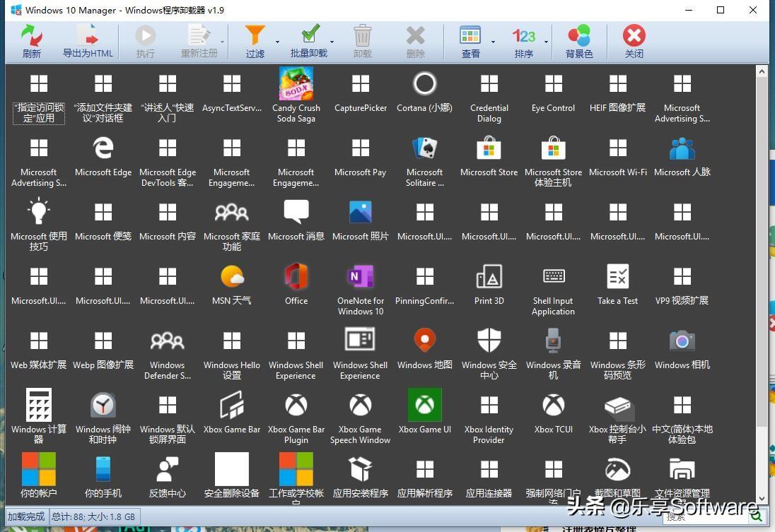
Task: Click the green search magnifier button
Action: (x=756, y=516)
